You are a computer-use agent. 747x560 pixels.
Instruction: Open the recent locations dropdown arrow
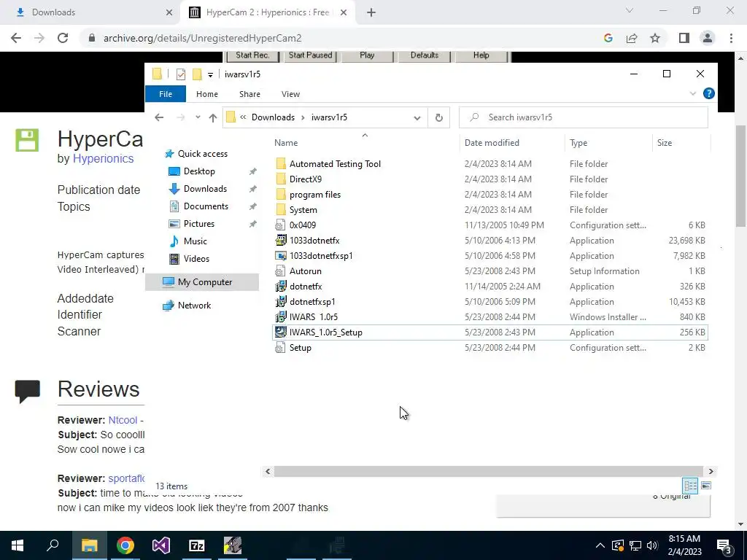[x=198, y=117]
